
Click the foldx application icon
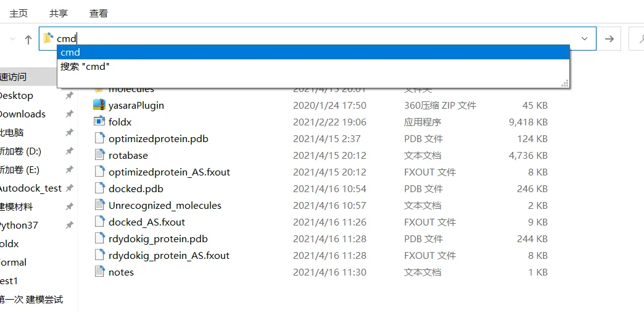click(99, 122)
